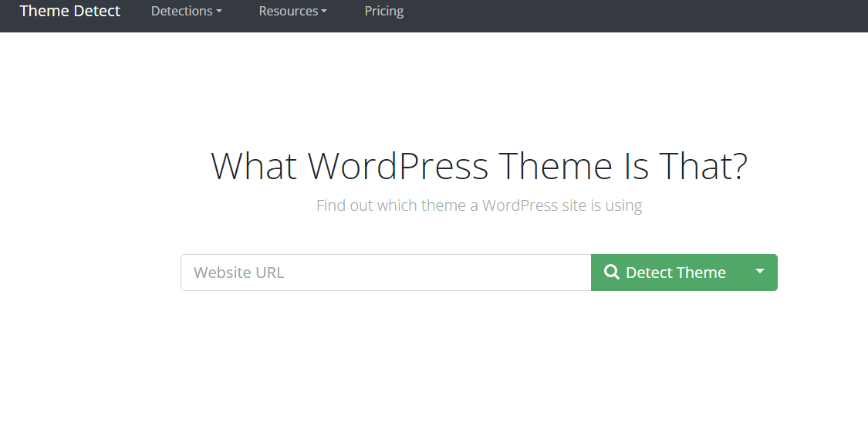This screenshot has height=444, width=868.
Task: Click the 'Find out which theme' subtitle text
Action: pyautogui.click(x=479, y=205)
